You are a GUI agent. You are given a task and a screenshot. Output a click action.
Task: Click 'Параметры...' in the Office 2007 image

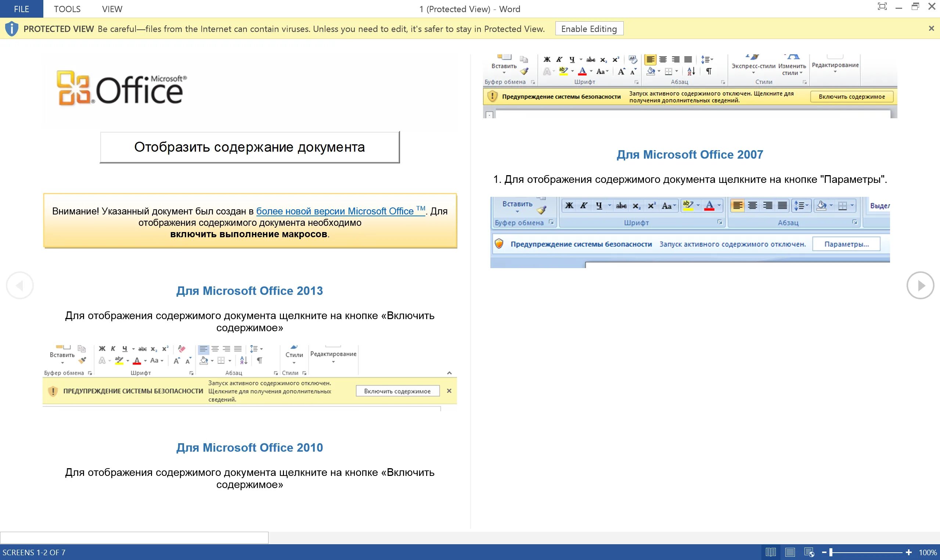[x=846, y=244]
